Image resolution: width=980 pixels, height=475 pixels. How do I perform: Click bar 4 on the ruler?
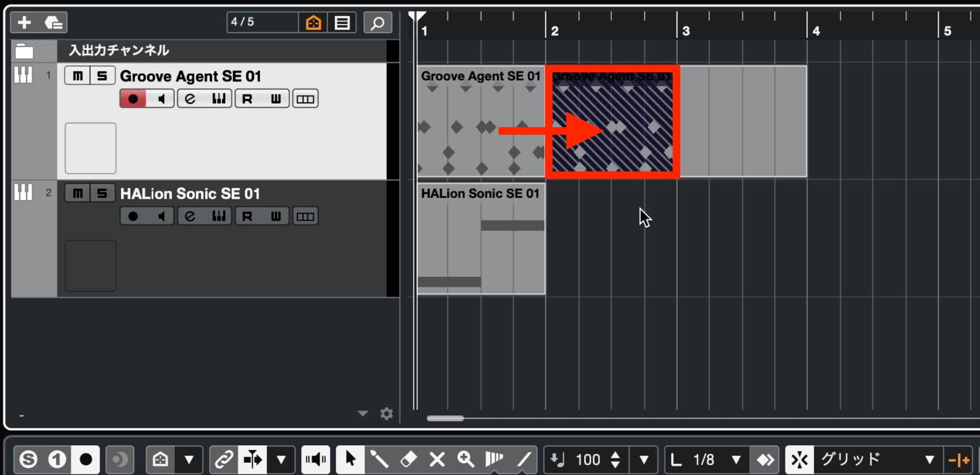click(816, 30)
